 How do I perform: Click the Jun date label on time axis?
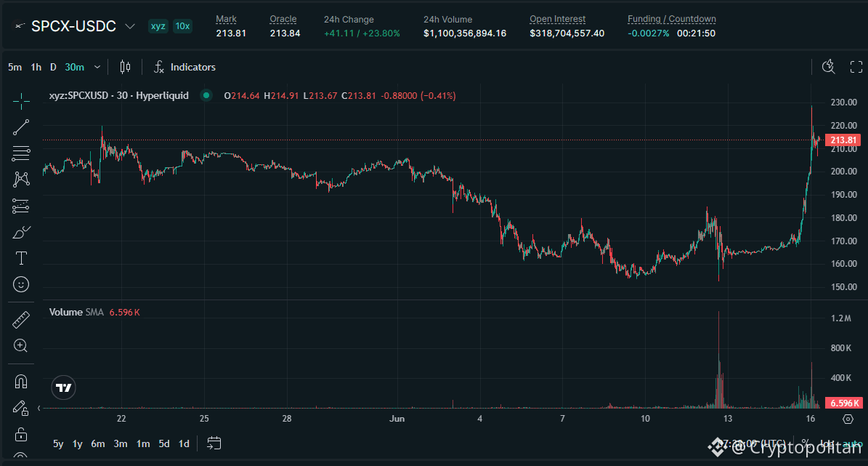click(397, 419)
